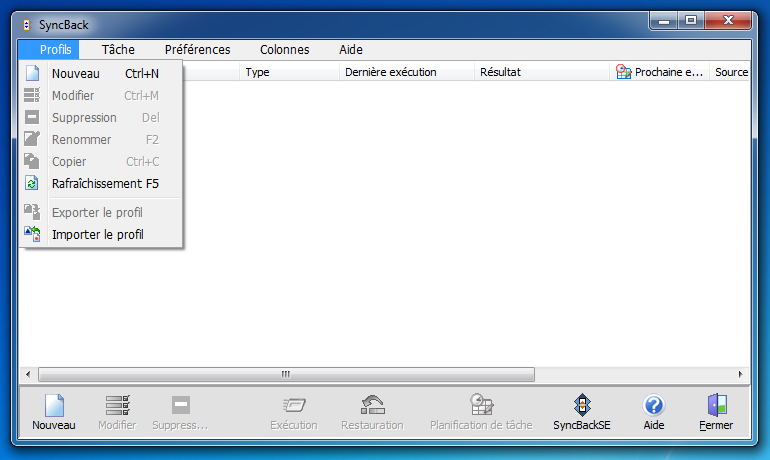The height and width of the screenshot is (460, 770).
Task: Click the scrollbar right arrow
Action: pyautogui.click(x=741, y=375)
